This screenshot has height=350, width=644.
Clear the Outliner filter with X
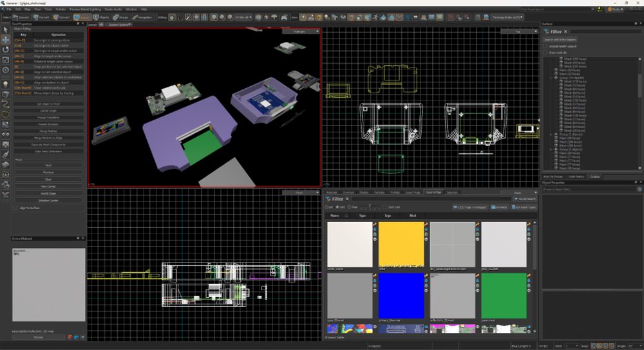tap(565, 32)
